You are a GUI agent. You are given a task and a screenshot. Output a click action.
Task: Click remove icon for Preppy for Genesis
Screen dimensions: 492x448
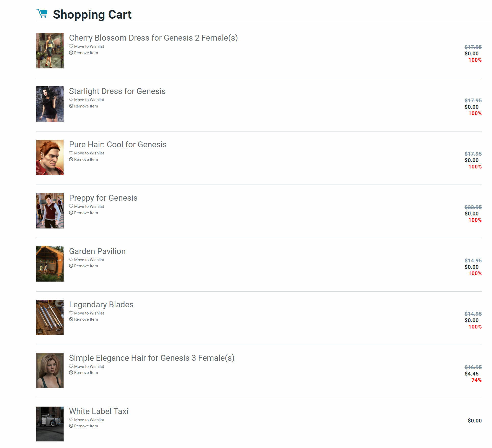pos(71,213)
